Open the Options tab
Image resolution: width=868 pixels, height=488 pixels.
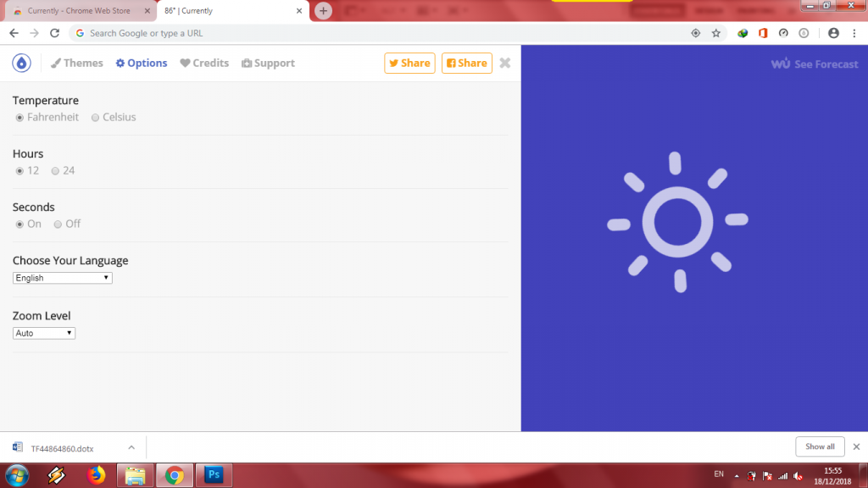(142, 63)
